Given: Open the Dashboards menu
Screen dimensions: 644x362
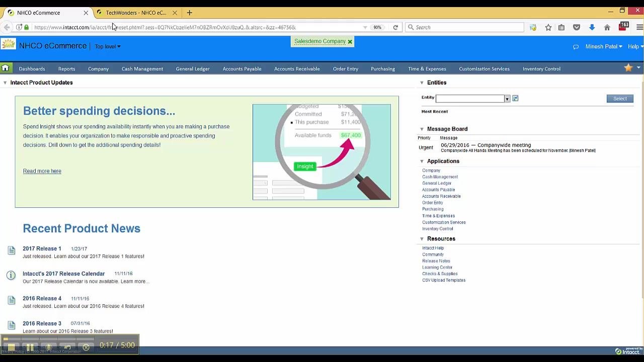Looking at the screenshot, I should [32, 69].
